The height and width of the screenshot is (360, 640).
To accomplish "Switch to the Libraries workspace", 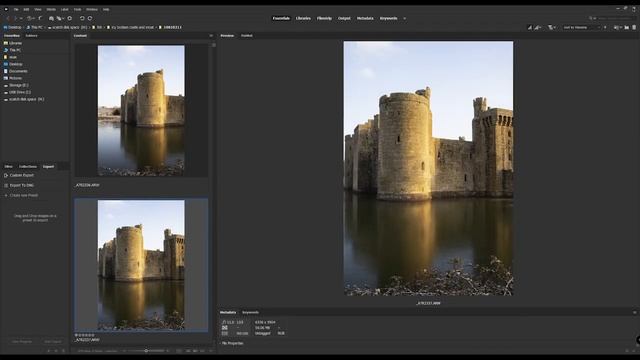I will pyautogui.click(x=303, y=18).
